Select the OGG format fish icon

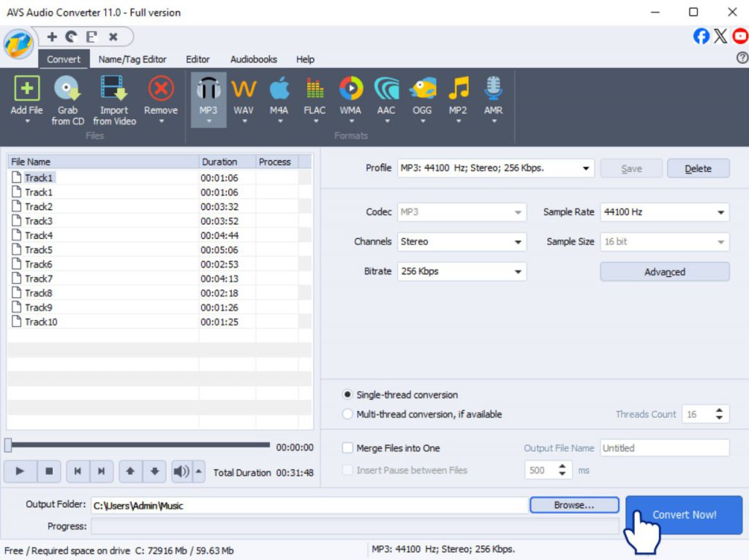click(422, 89)
